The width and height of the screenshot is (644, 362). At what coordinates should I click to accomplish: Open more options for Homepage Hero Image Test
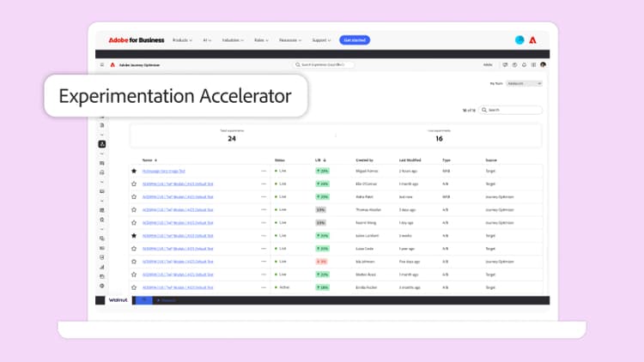tap(264, 171)
